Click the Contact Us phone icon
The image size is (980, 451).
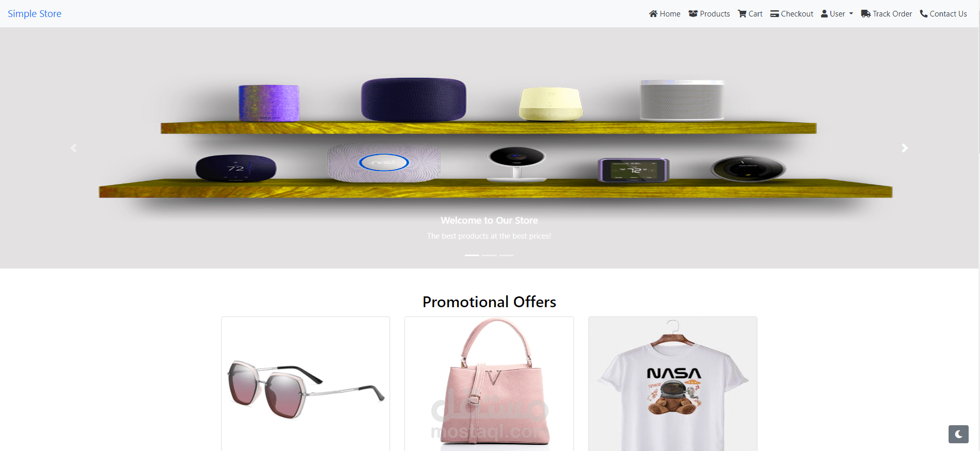point(924,14)
